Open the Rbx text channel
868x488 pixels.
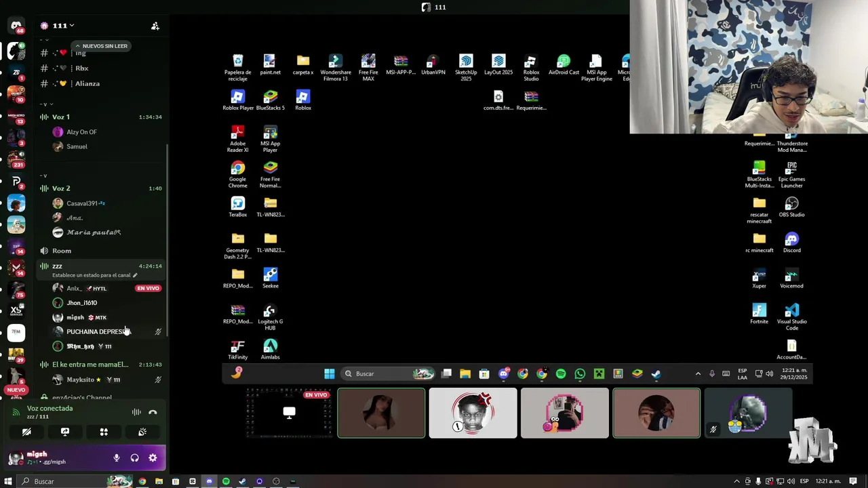click(101, 68)
